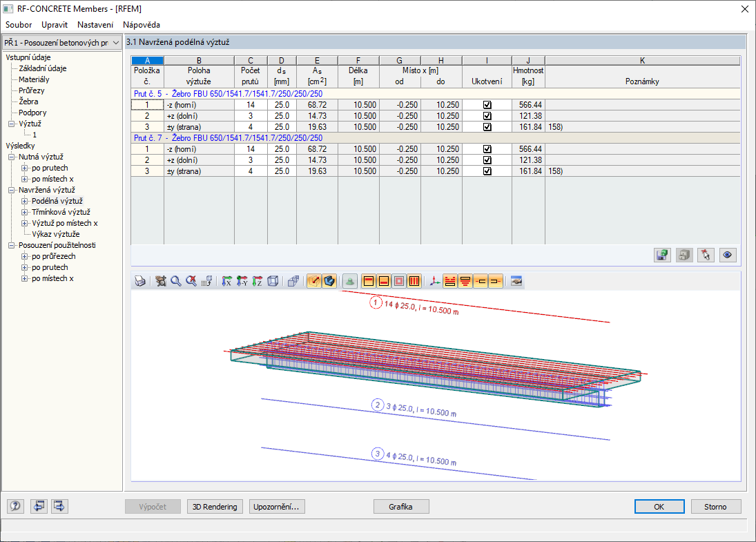This screenshot has width=756, height=542.
Task: Expand po prutech under Nutná výztuž
Action: coord(25,168)
